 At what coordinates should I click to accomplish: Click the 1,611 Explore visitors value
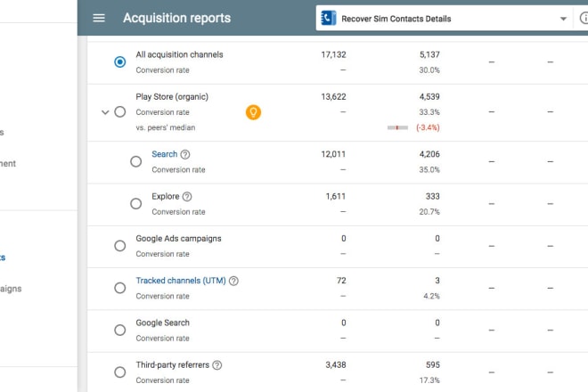click(336, 196)
